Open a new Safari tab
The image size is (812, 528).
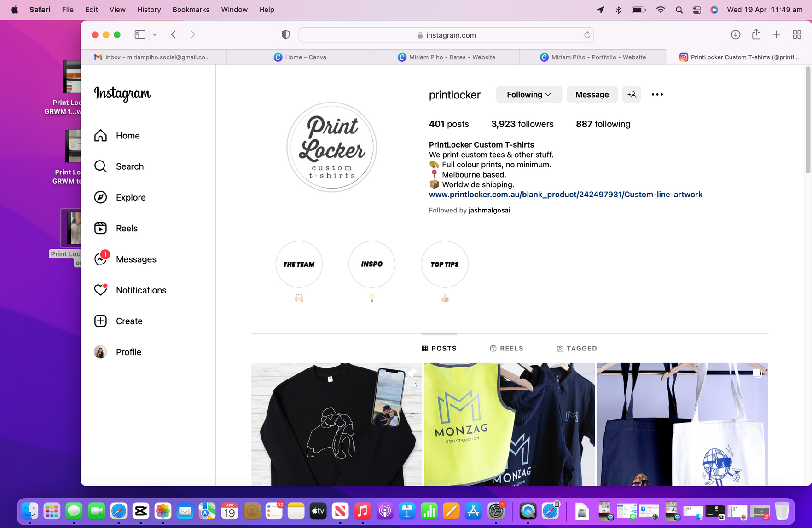pyautogui.click(x=776, y=34)
